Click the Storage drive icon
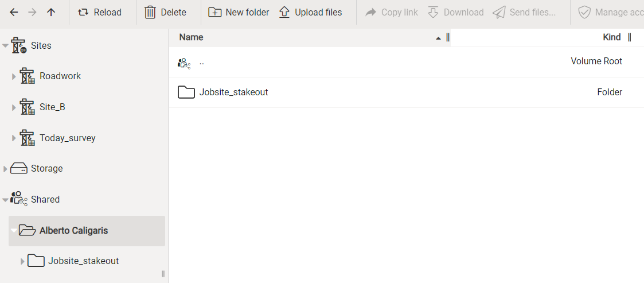 click(19, 168)
